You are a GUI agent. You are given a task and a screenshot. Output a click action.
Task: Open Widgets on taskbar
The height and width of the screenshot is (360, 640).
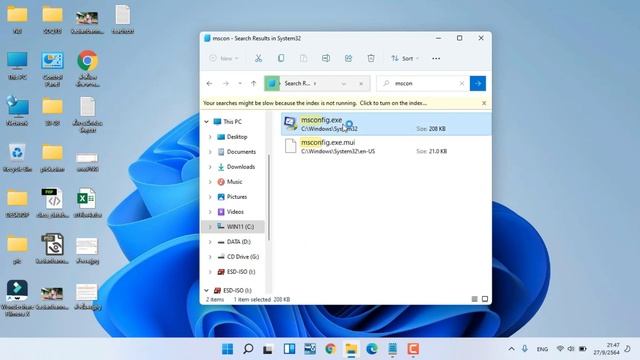pos(289,349)
